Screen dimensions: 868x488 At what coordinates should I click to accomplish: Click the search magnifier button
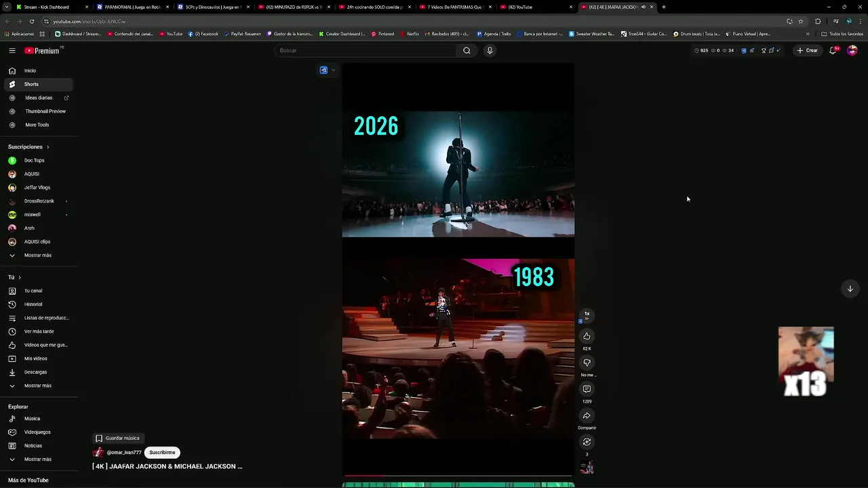[467, 50]
